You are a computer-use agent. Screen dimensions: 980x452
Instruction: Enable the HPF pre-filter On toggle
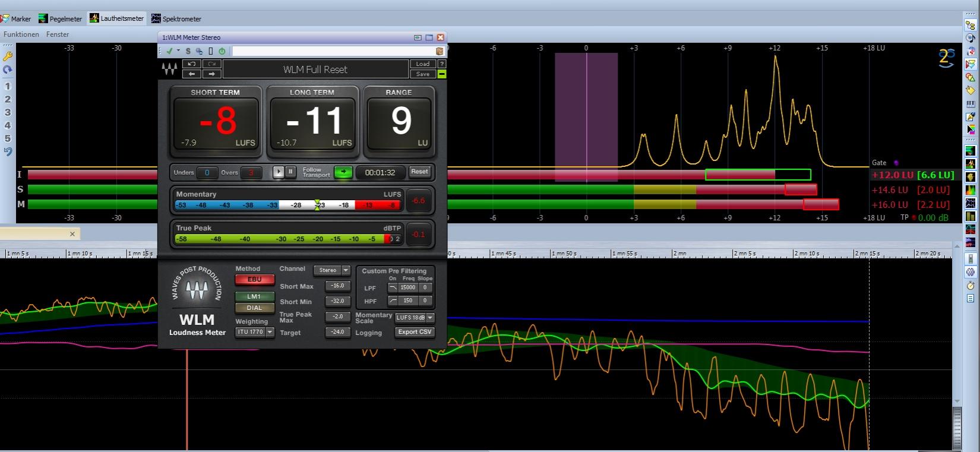click(393, 301)
